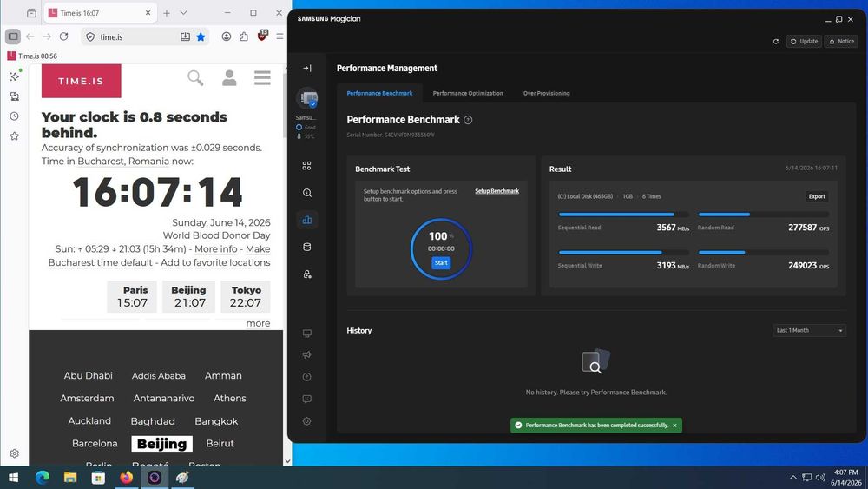Open the Firefox account icon

(x=227, y=36)
